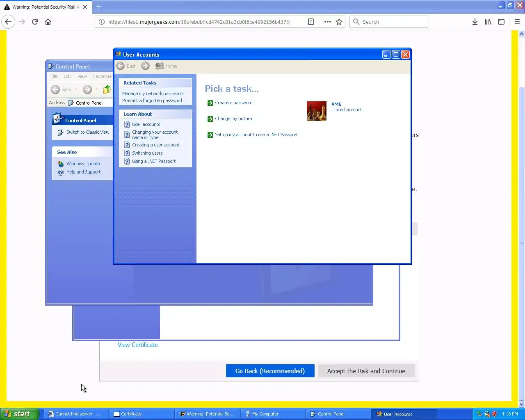Switch to Certificate taskbar item
This screenshot has height=420, width=525.
(142, 414)
